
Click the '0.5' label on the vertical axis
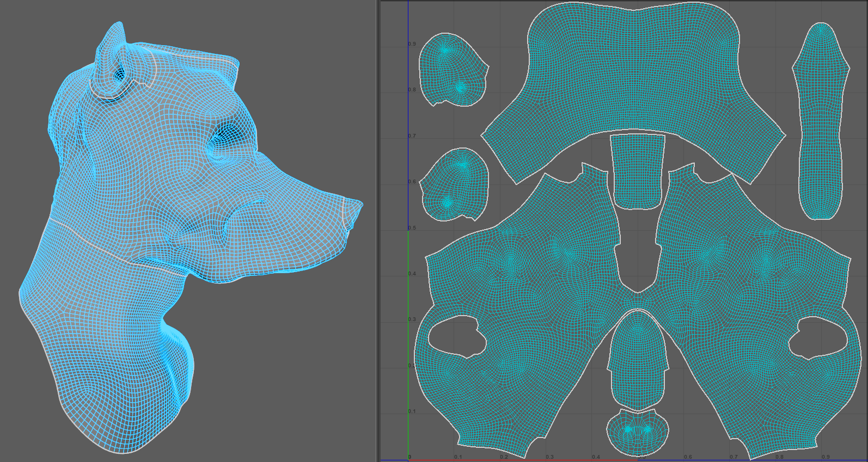coord(412,228)
